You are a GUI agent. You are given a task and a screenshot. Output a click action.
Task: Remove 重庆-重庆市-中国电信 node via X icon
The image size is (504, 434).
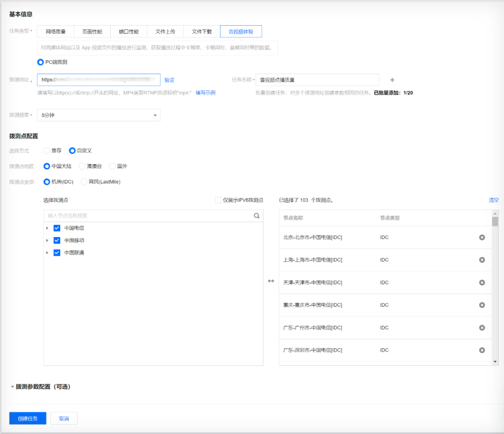click(482, 305)
